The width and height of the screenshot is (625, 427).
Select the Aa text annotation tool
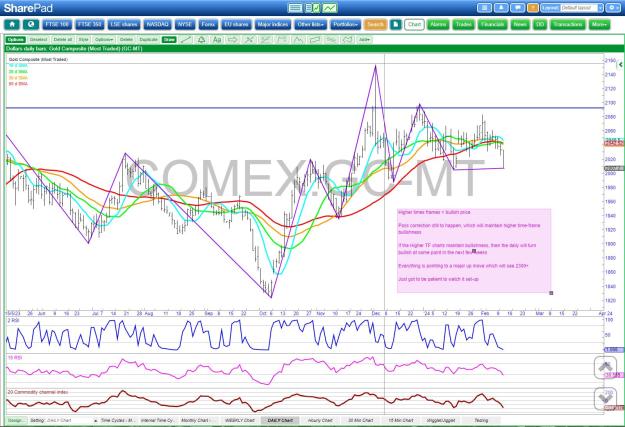click(x=217, y=39)
